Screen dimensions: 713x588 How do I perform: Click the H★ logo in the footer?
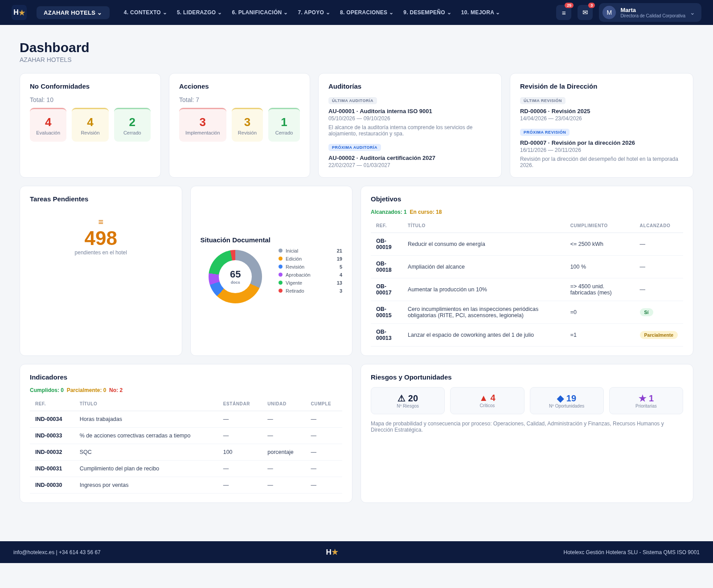(332, 552)
